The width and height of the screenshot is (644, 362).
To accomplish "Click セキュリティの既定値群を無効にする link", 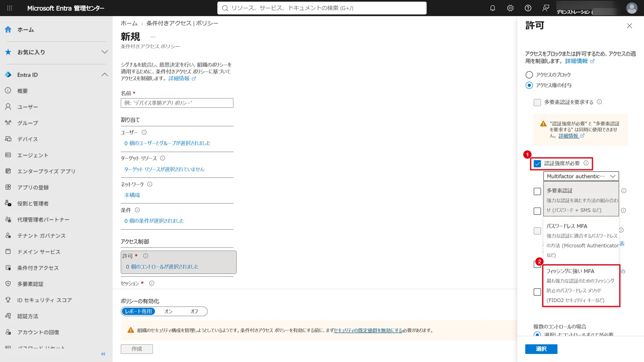I will tap(368, 330).
